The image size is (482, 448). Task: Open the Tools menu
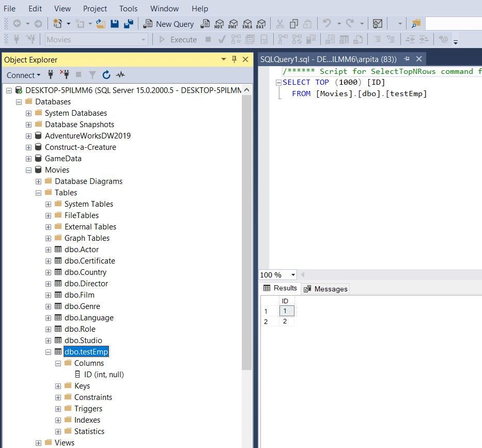click(128, 8)
